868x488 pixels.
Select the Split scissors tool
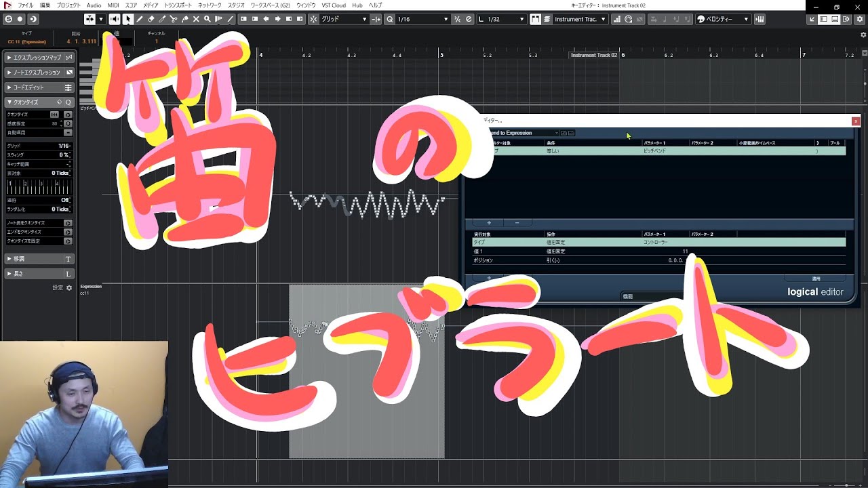[174, 19]
